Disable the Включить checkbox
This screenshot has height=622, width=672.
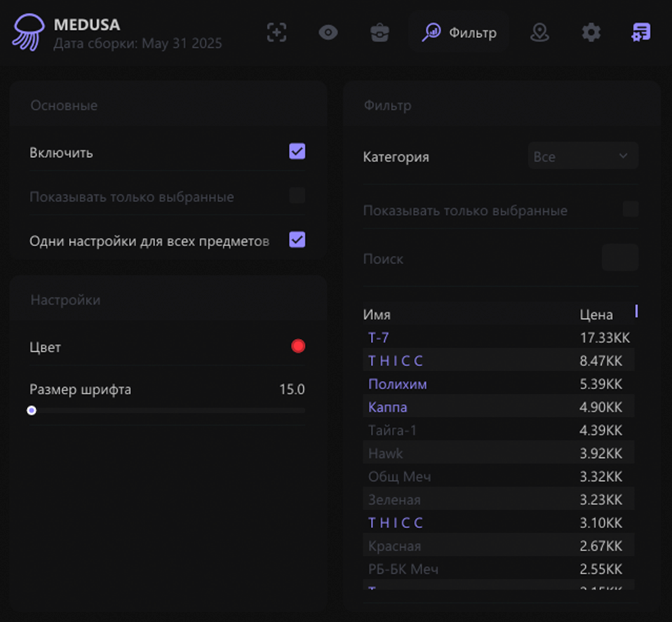297,151
